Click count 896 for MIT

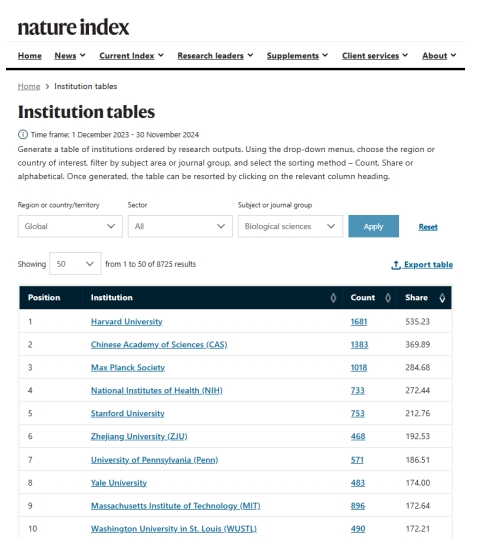coord(357,506)
